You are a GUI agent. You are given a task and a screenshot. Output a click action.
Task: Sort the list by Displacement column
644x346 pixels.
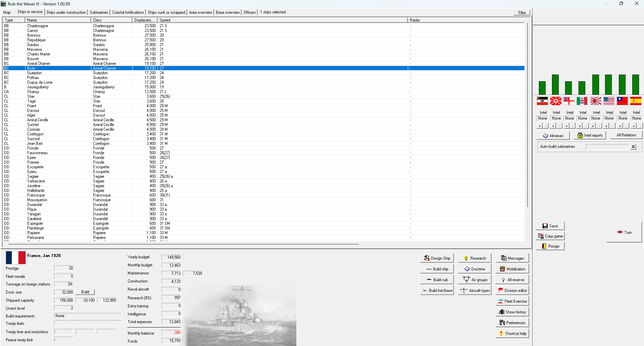click(144, 20)
